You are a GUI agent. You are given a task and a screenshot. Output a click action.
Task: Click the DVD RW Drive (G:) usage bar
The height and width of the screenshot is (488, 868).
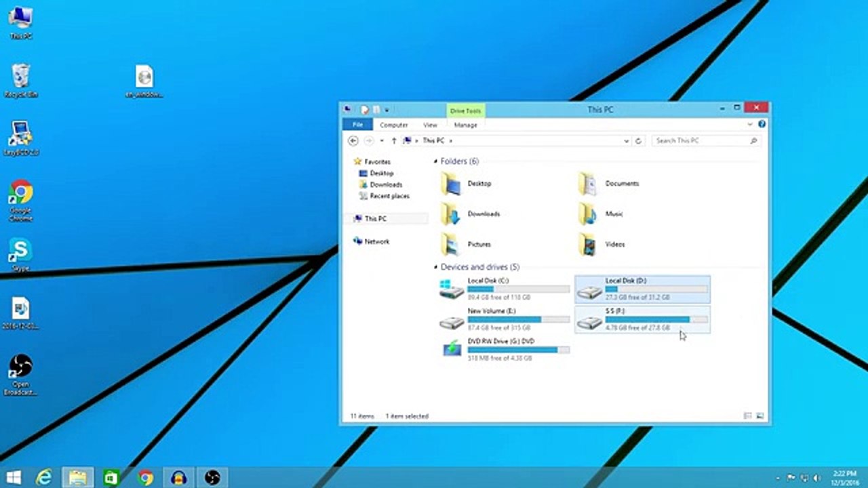[x=519, y=350]
